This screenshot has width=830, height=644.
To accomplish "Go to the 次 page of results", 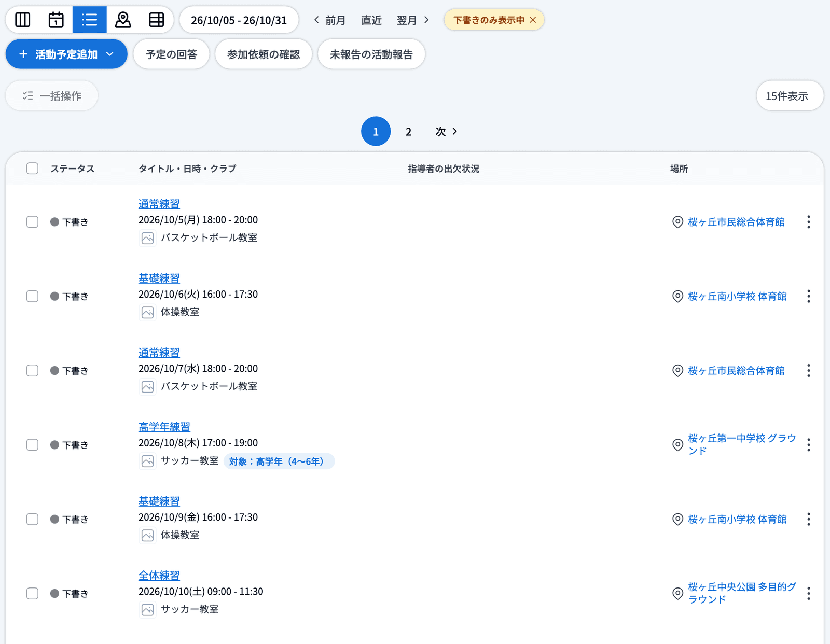I will (x=446, y=132).
